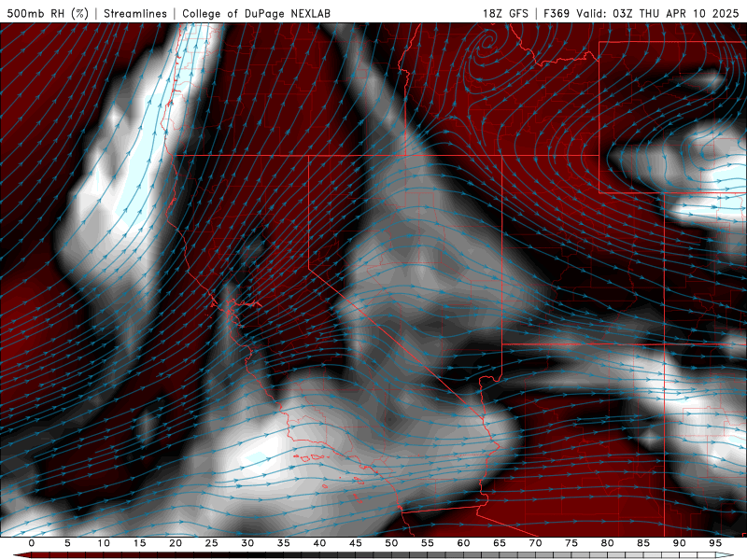The height and width of the screenshot is (560, 747).
Task: Click the '20' value on the color scale
Action: pos(176,543)
